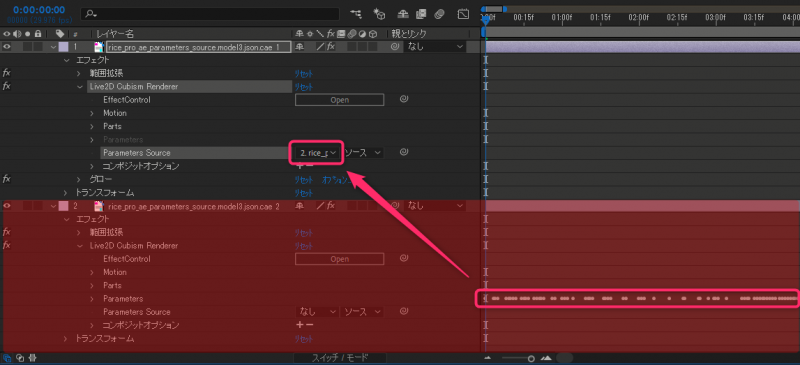Toggle Layer Switches pane icon at bottom-left

(x=7, y=358)
